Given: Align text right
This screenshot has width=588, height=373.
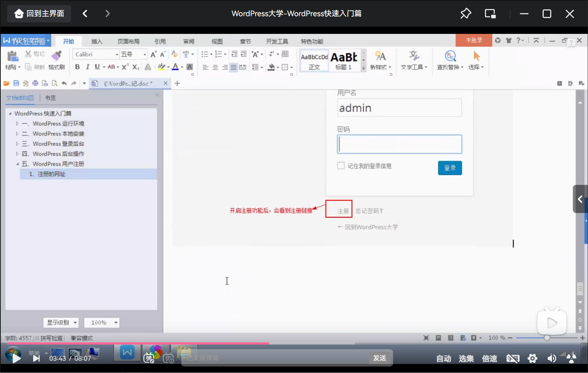Looking at the screenshot, I should pos(225,67).
